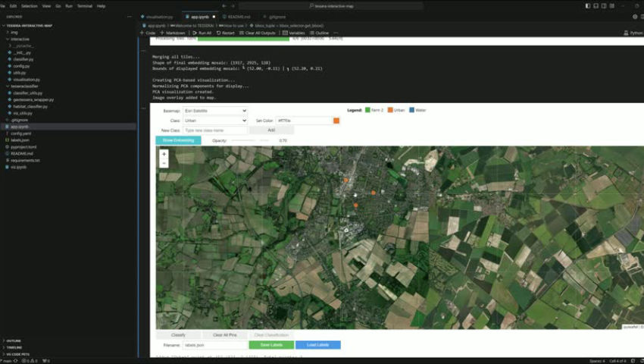Open the View menu
This screenshot has width=644, height=364.
(46, 6)
